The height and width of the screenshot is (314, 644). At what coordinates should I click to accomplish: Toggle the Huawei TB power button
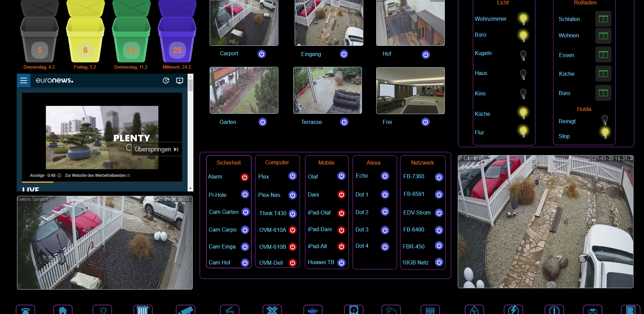342,263
